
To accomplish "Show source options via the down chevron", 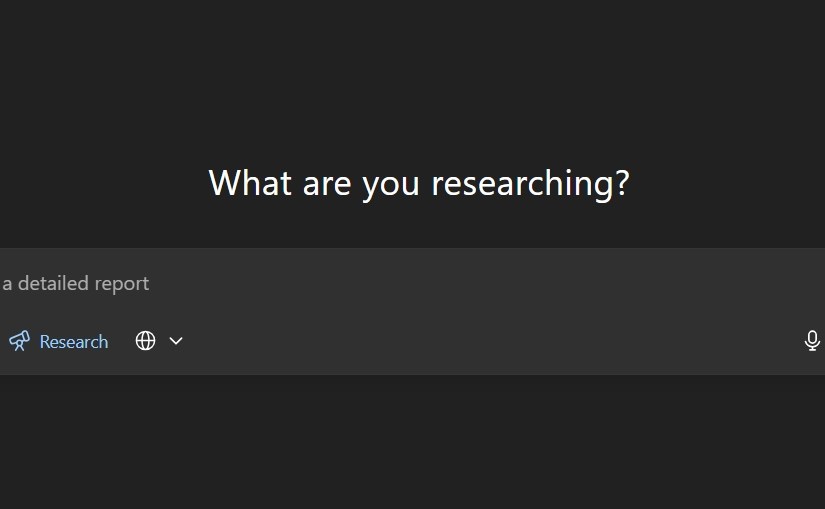I will tap(176, 341).
